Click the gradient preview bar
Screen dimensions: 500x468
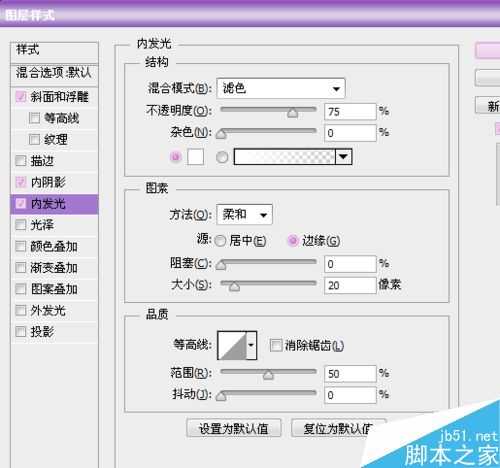pyautogui.click(x=284, y=157)
